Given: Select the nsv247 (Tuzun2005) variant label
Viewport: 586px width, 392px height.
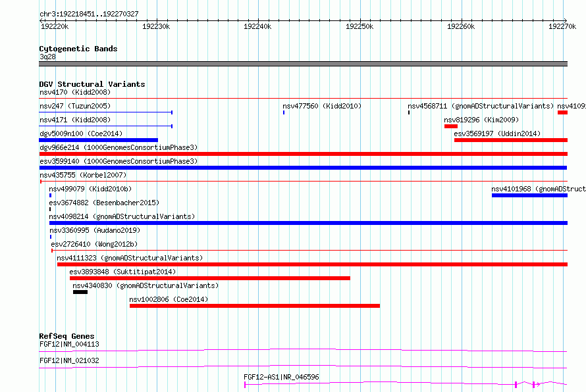Looking at the screenshot, I should coord(75,106).
